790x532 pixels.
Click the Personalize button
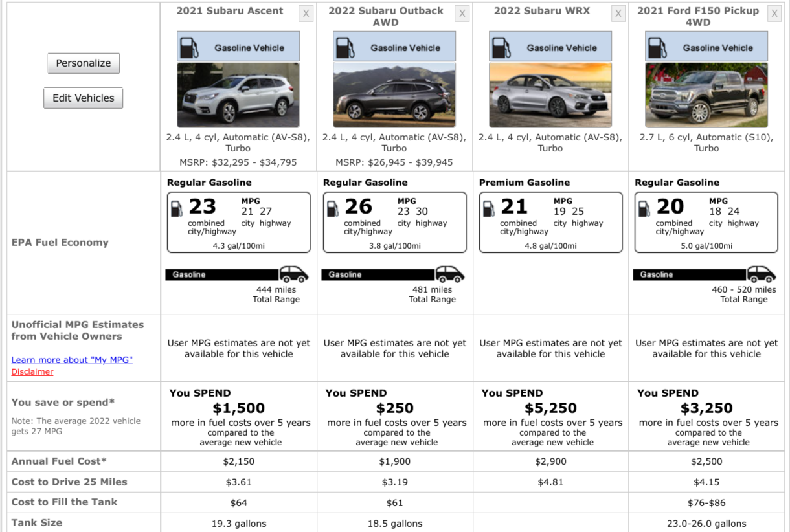point(84,63)
